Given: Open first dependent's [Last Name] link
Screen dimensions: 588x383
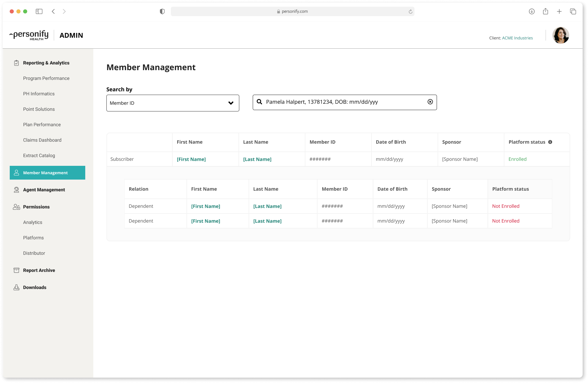Looking at the screenshot, I should coord(267,206).
